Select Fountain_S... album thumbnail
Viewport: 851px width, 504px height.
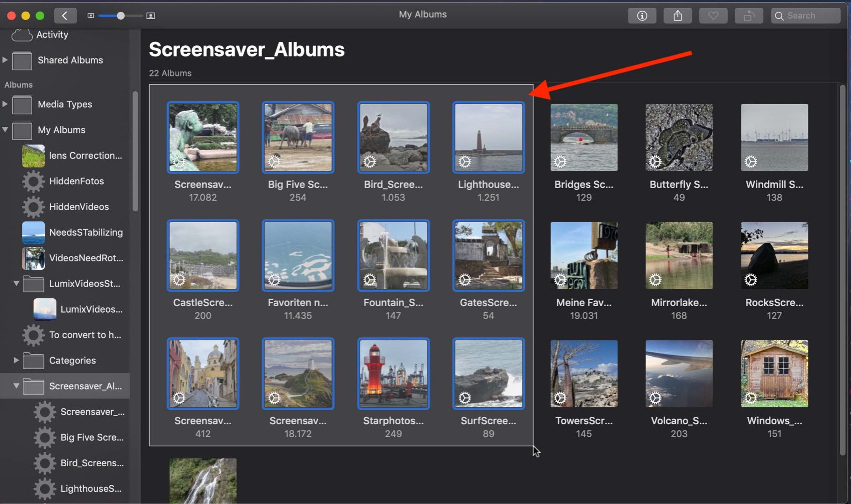pos(393,255)
